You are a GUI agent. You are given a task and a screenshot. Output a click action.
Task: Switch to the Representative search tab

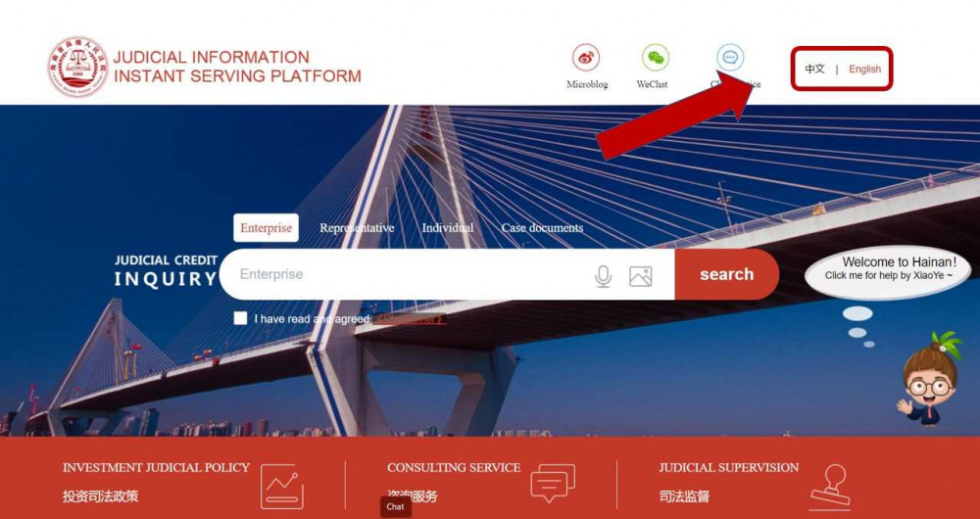click(x=357, y=228)
